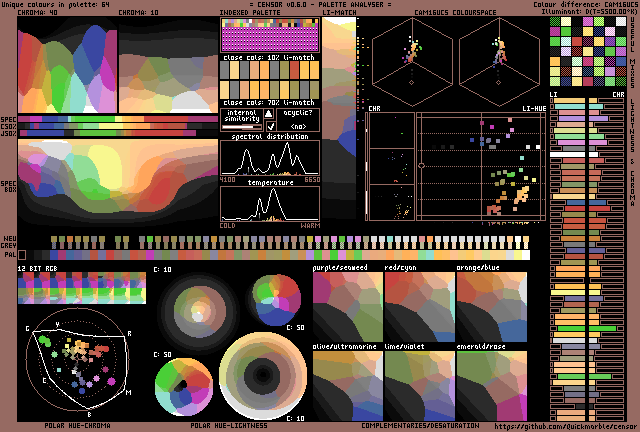Viewport: 640px width, 432px height.
Task: Select the CHROMA: 10 heading
Action: pos(138,13)
